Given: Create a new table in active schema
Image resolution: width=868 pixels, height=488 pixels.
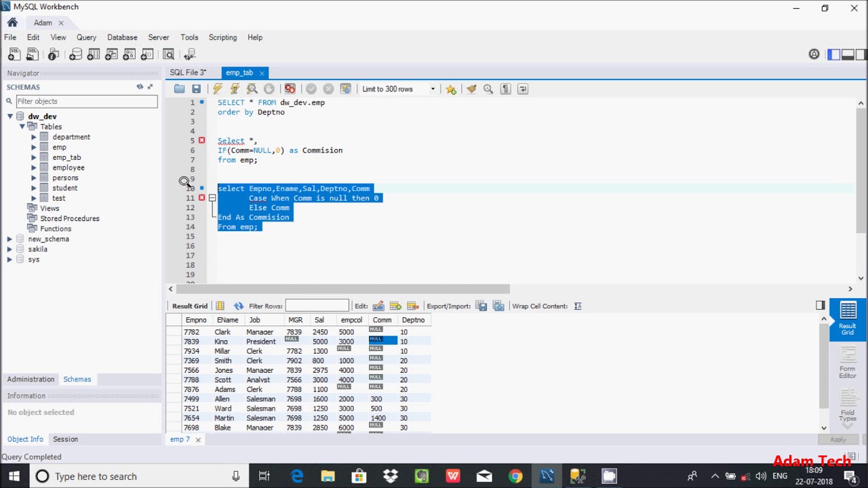Looking at the screenshot, I should 94,54.
